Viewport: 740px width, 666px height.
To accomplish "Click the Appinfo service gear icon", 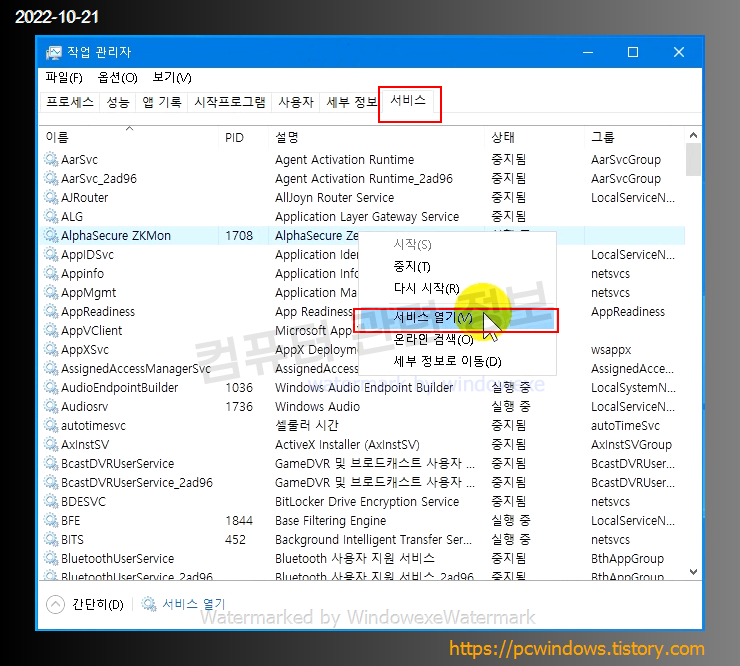I will click(x=51, y=273).
